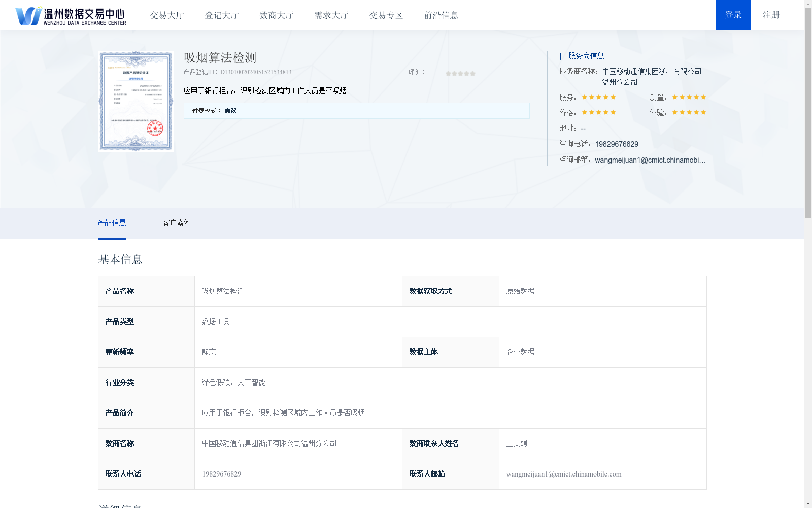
Task: Click the scrollbar up arrow
Action: point(808,3)
